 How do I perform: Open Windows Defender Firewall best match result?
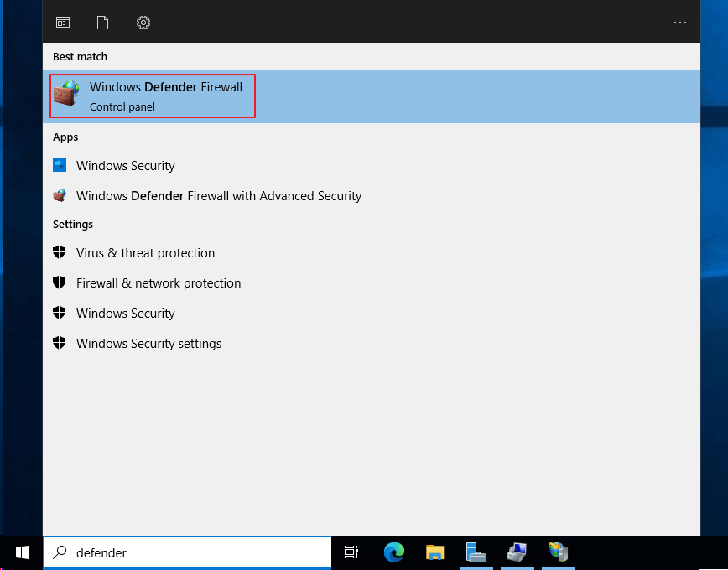[372, 96]
